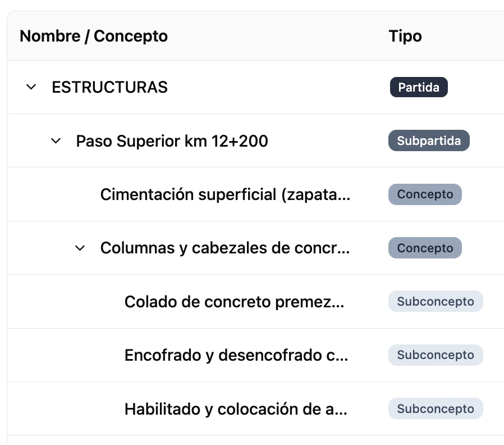Image resolution: width=504 pixels, height=445 pixels.
Task: Click Concepto badge for Columnas row
Action: 425,248
